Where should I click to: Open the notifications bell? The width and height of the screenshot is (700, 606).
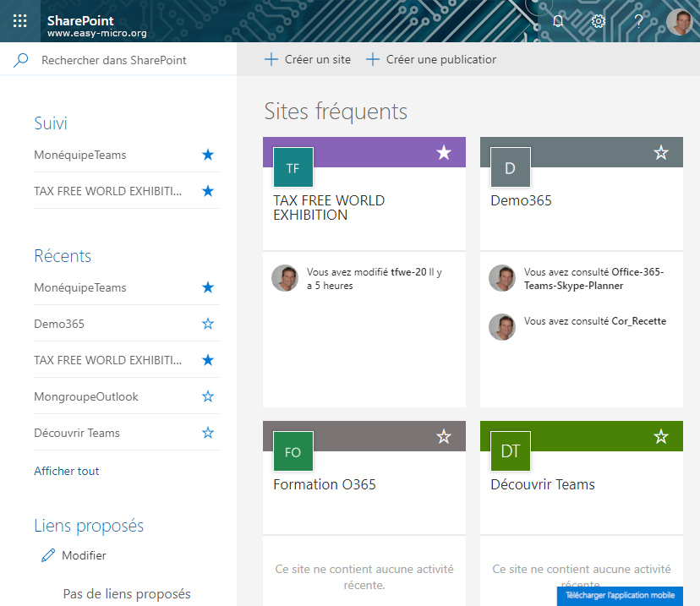558,21
